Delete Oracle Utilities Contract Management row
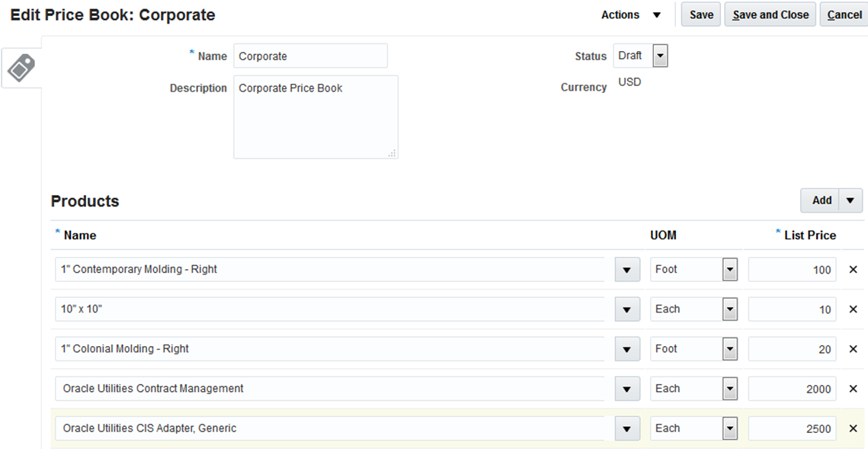Viewport: 868px width, 449px height. [853, 389]
